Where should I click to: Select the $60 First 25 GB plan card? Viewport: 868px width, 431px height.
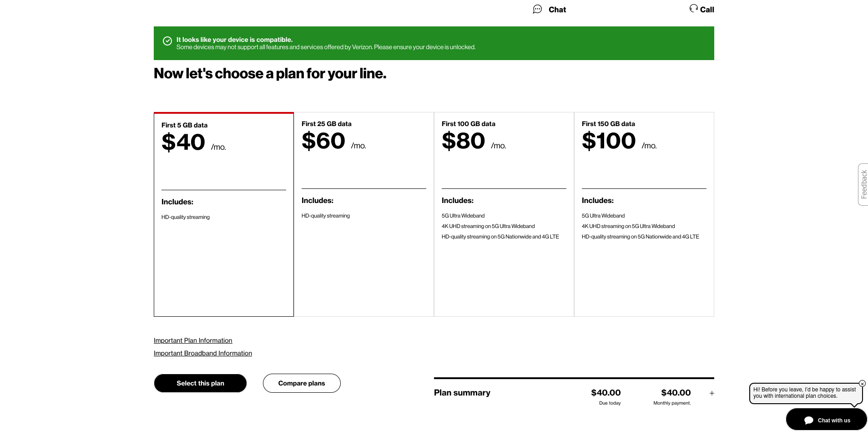[364, 214]
